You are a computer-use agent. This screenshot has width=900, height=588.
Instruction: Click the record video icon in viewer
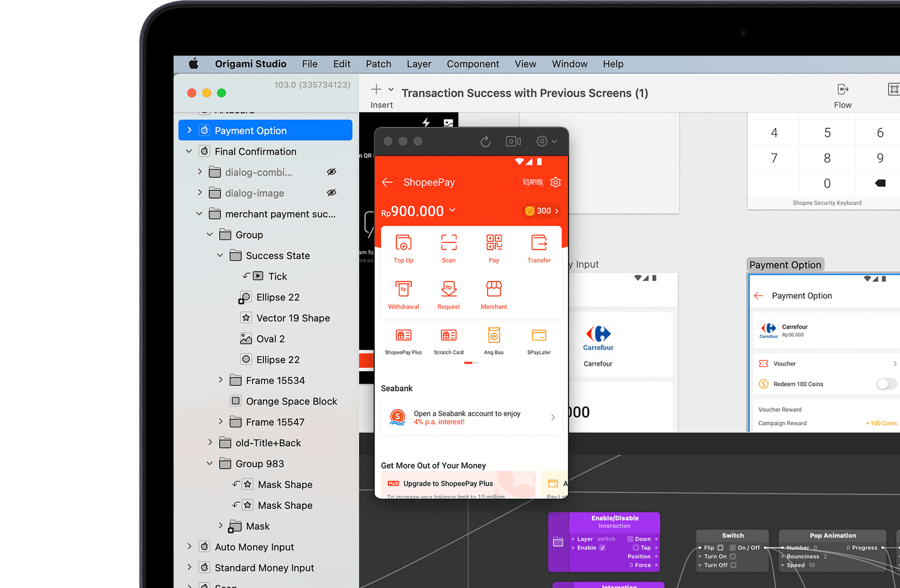click(x=513, y=141)
